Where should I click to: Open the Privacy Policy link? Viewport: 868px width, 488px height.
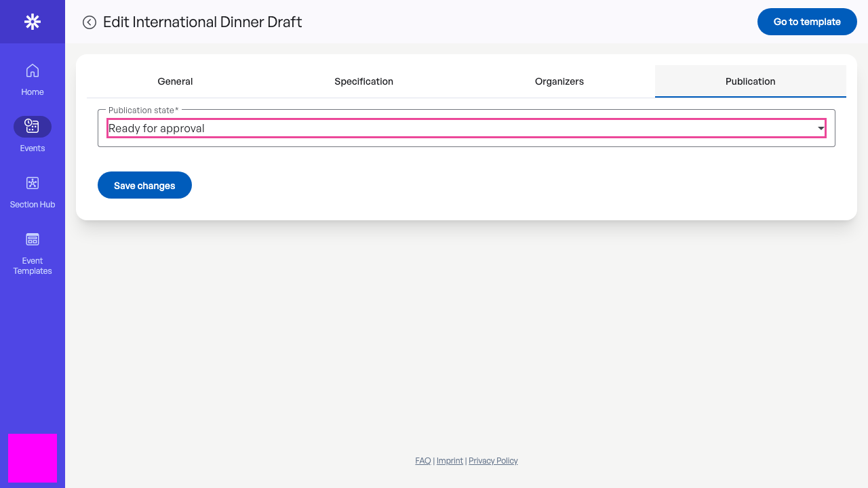(x=493, y=461)
